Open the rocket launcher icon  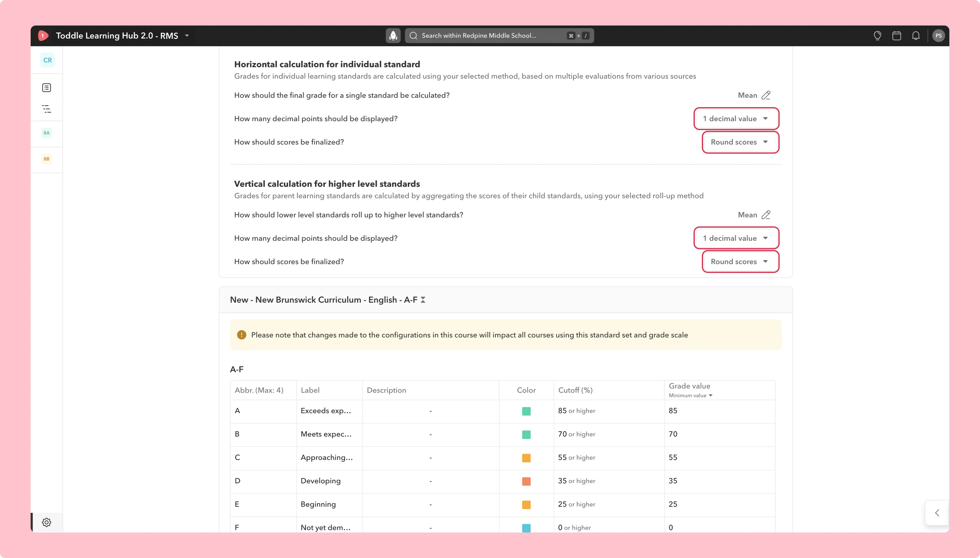[x=393, y=36]
